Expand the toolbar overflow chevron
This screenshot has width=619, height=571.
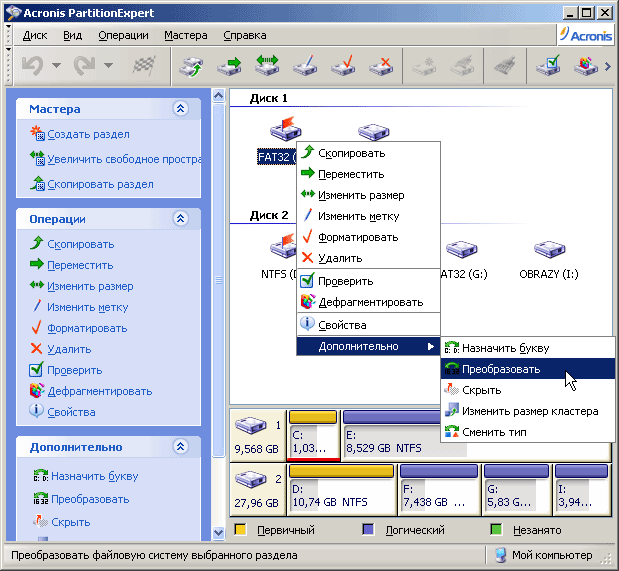click(x=608, y=66)
